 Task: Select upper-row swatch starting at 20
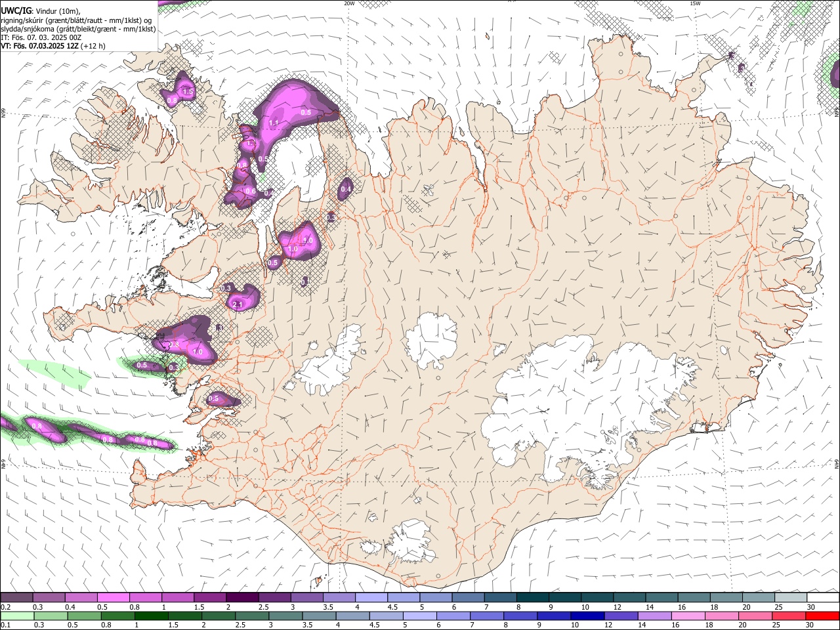(759, 598)
